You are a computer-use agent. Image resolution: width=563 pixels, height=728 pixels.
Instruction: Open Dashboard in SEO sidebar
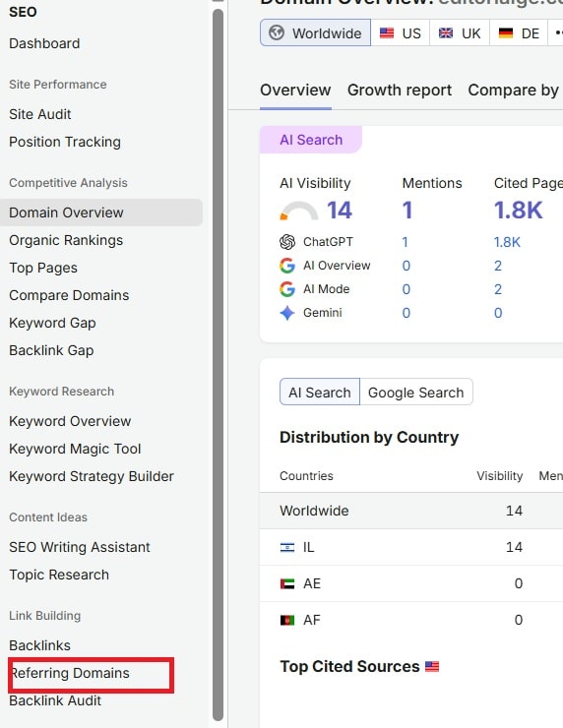point(44,43)
